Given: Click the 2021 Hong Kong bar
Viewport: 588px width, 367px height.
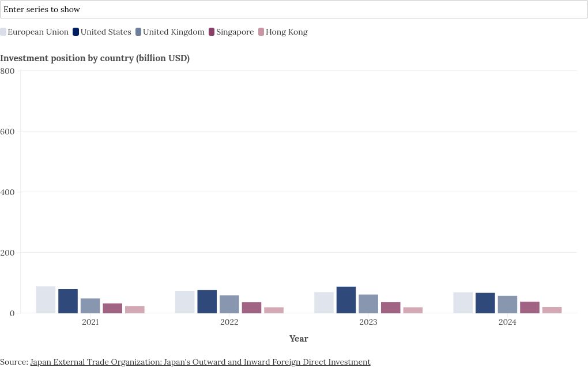Looking at the screenshot, I should [x=134, y=310].
